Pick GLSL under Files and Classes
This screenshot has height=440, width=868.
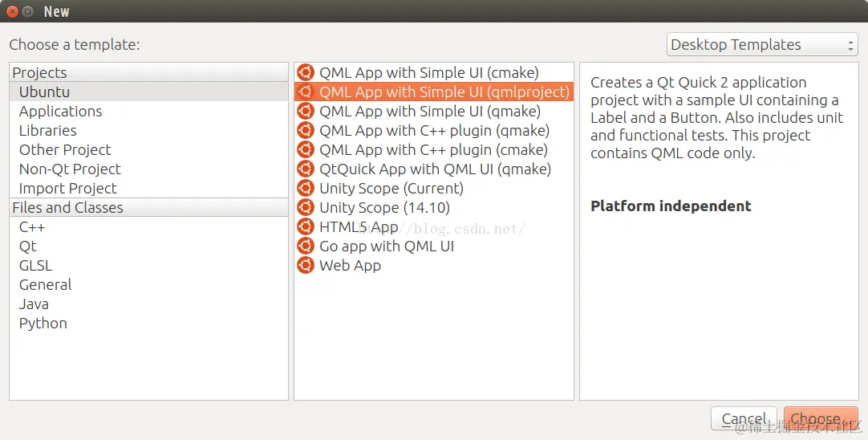[36, 266]
